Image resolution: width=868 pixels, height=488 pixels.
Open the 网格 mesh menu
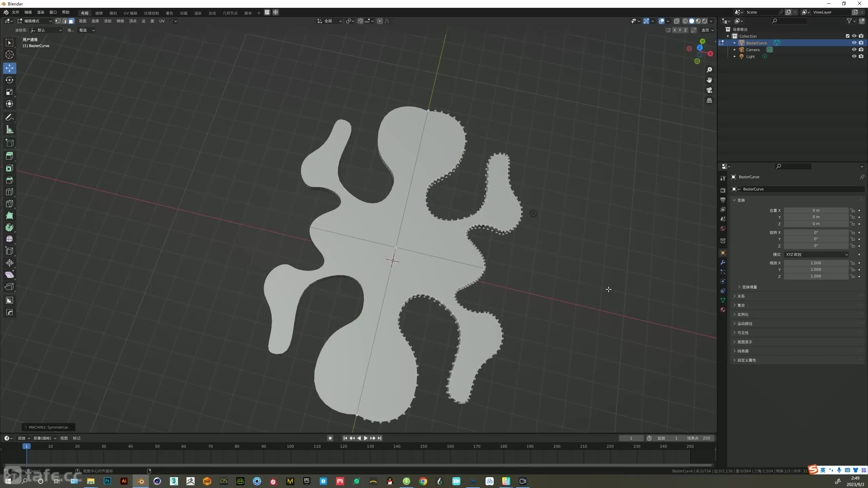tap(120, 21)
